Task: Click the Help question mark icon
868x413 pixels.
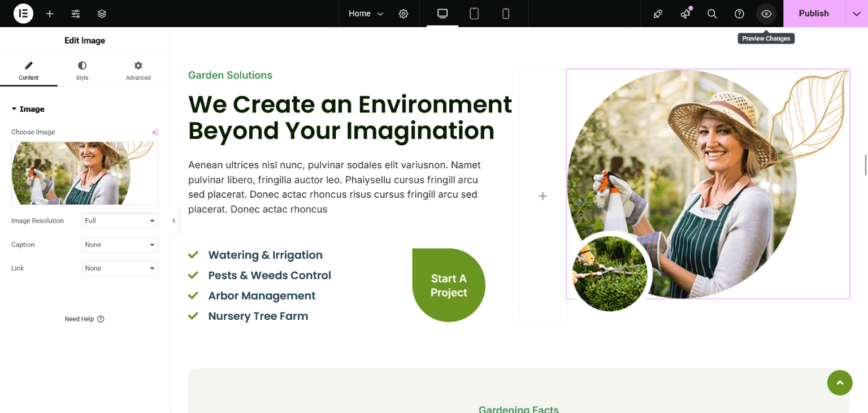Action: (739, 14)
